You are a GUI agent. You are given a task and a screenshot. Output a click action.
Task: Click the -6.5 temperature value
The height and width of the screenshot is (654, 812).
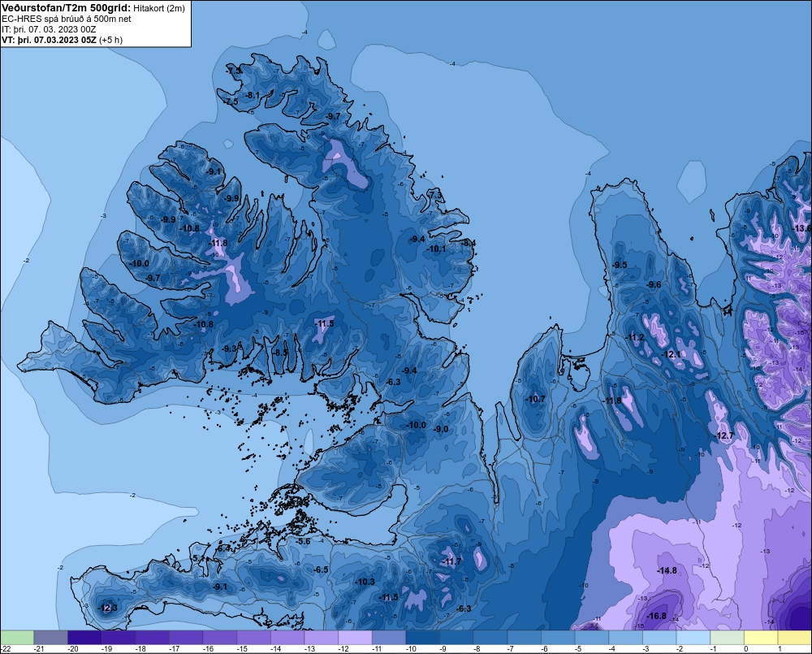point(321,570)
